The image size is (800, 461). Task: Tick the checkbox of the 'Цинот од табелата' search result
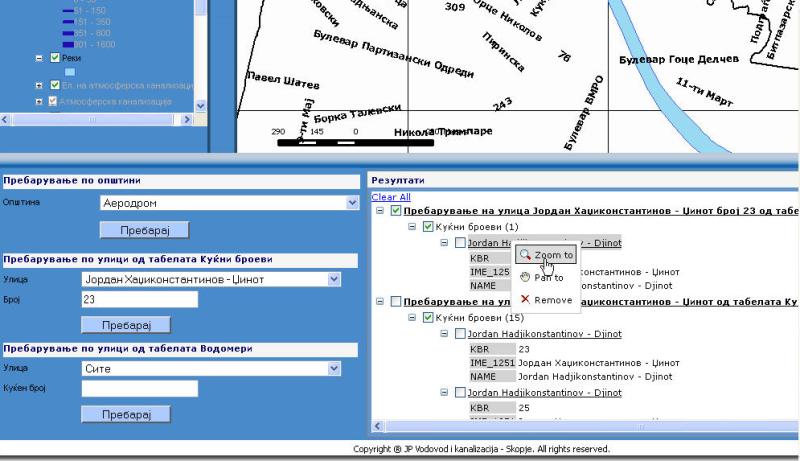(395, 301)
